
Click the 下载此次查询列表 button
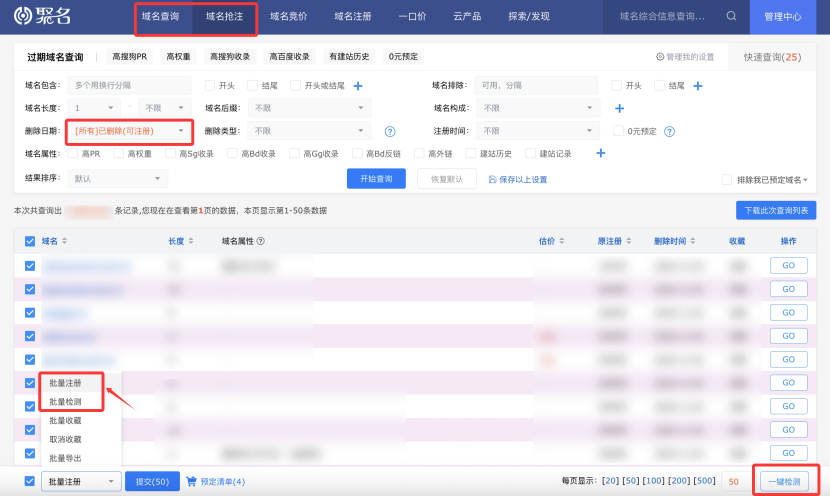[775, 210]
